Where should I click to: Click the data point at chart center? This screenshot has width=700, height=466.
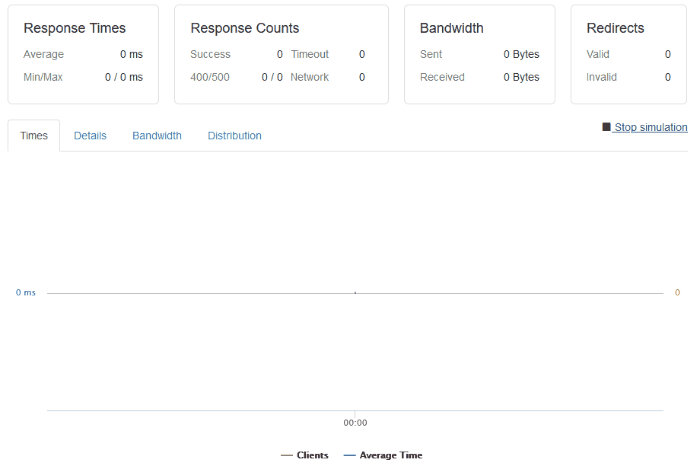click(355, 293)
